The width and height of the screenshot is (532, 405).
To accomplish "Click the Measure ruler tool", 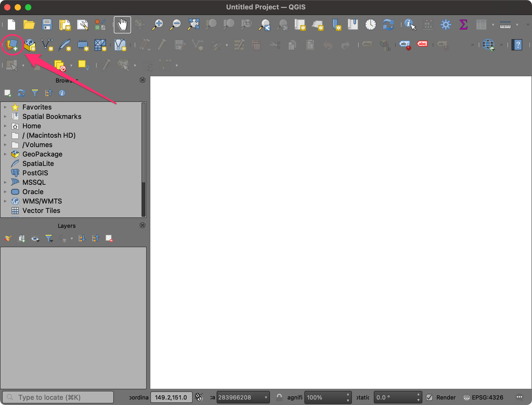I will click(x=505, y=25).
